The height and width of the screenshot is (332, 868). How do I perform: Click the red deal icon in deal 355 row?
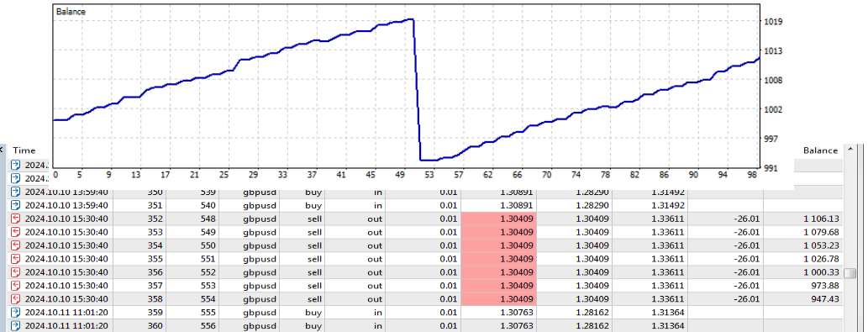[15, 259]
